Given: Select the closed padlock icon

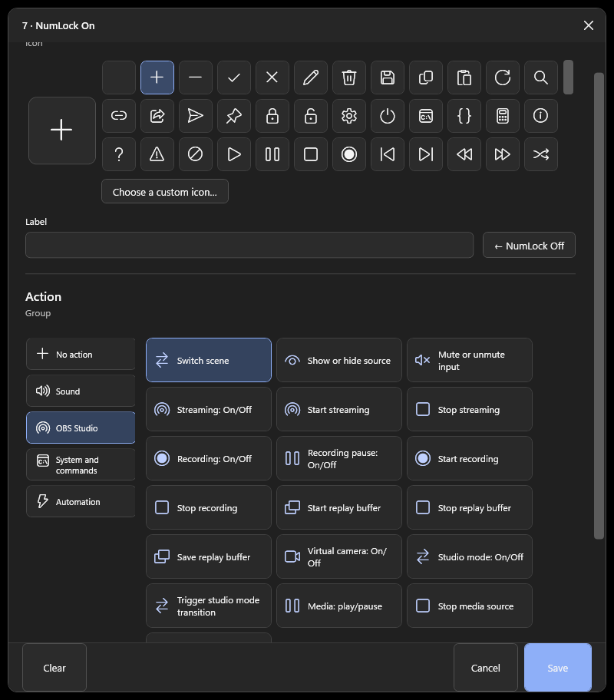Looking at the screenshot, I should 272,116.
